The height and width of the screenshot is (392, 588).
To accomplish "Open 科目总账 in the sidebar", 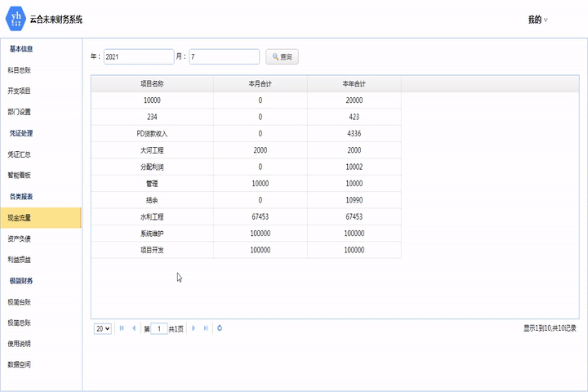I will 20,70.
